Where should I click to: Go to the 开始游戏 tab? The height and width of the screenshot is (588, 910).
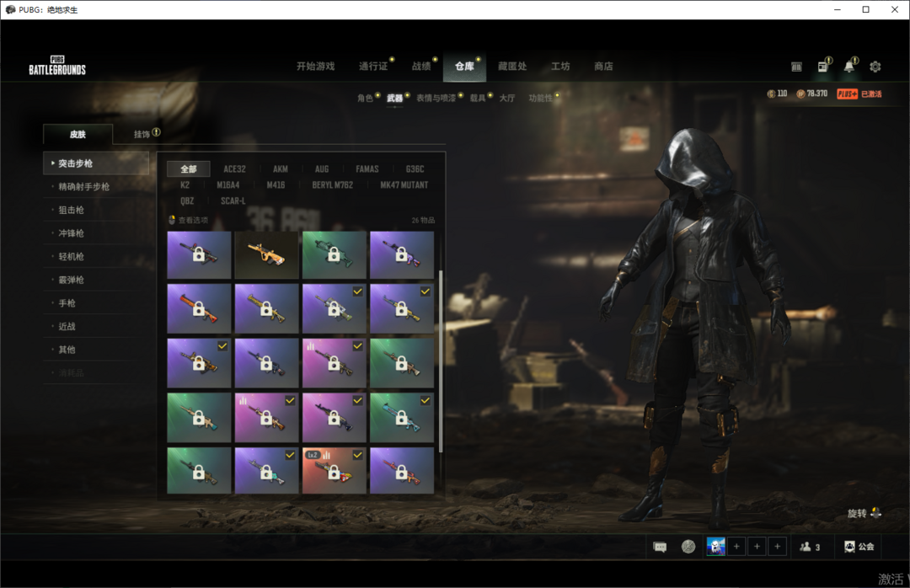click(316, 67)
